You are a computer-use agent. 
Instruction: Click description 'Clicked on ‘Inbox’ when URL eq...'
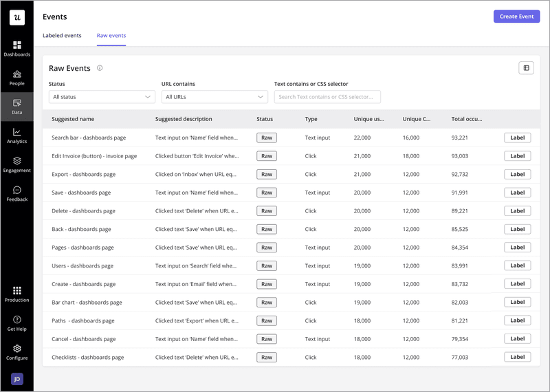196,174
